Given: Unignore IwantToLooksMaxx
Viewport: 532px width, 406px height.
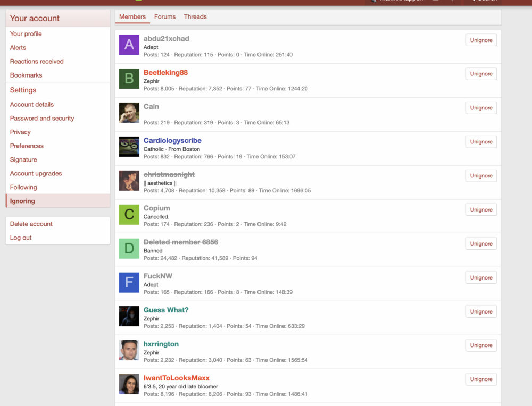Looking at the screenshot, I should [x=481, y=379].
